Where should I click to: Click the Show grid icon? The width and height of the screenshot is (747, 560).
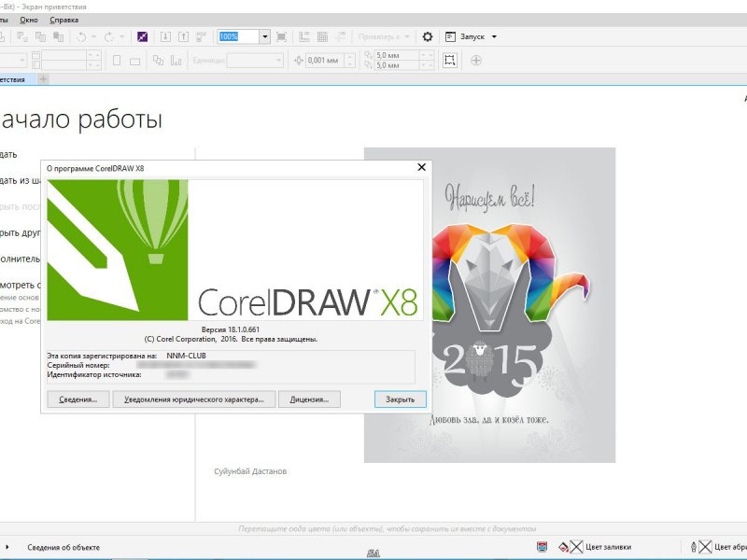click(x=322, y=36)
